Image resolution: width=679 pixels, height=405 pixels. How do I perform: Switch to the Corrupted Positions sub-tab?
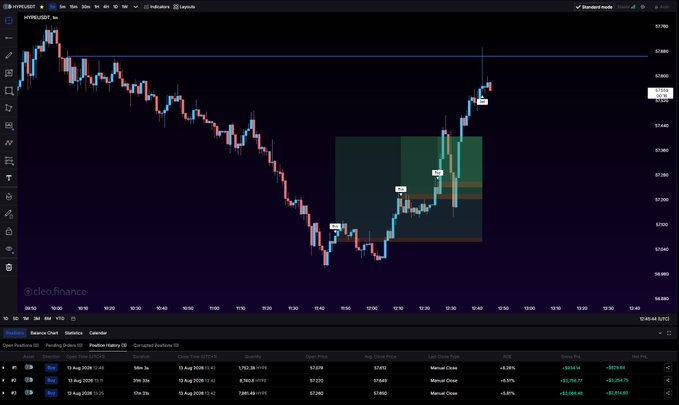pos(156,345)
